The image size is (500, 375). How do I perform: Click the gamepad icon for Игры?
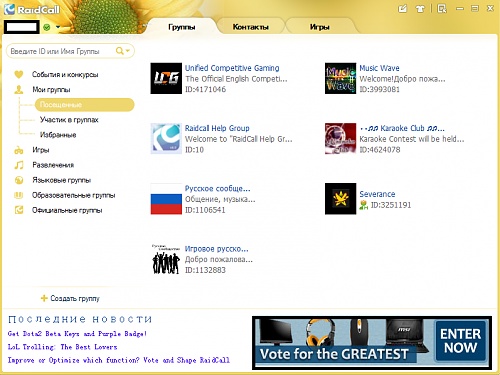tap(19, 150)
